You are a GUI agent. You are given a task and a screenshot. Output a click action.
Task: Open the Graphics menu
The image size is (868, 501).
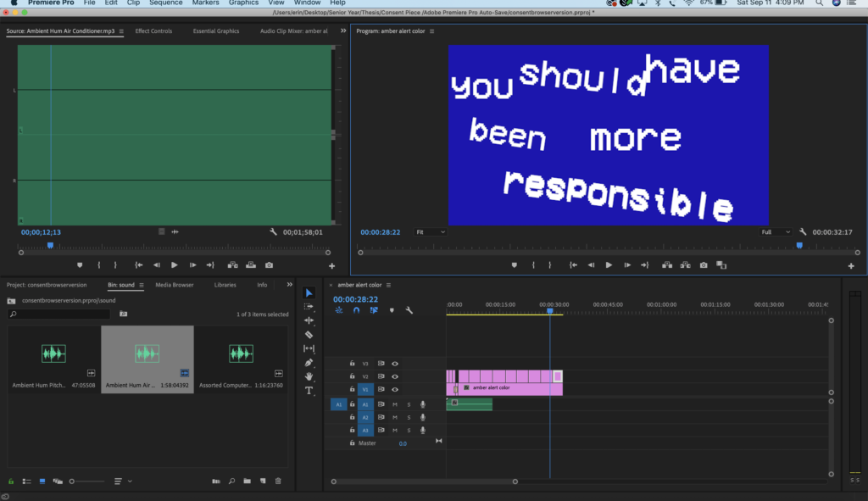click(x=243, y=3)
